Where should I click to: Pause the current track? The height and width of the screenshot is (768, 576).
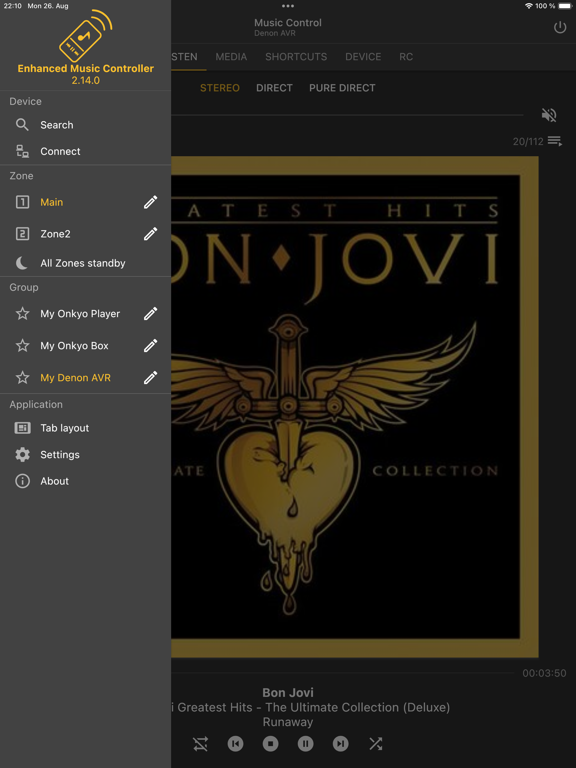306,744
